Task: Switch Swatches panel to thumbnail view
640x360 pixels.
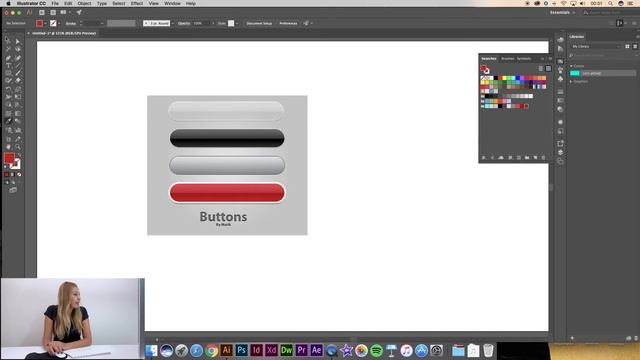Action: [548, 69]
